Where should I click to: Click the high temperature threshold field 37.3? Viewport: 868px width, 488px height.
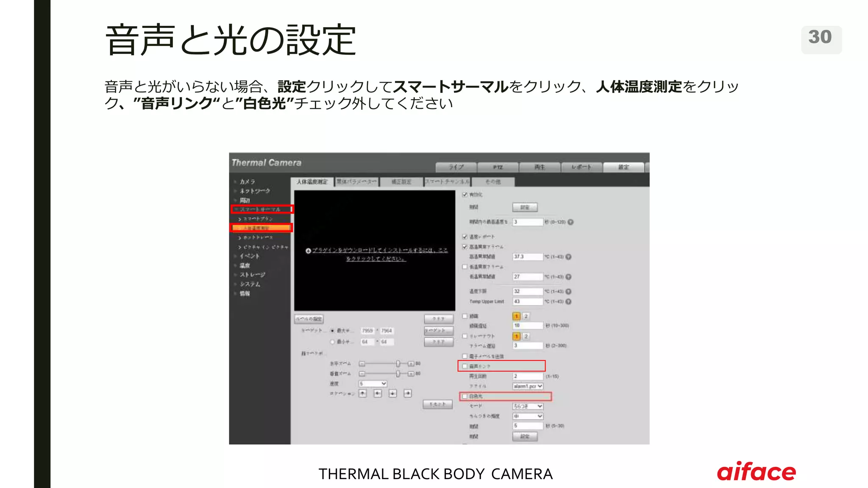(528, 257)
